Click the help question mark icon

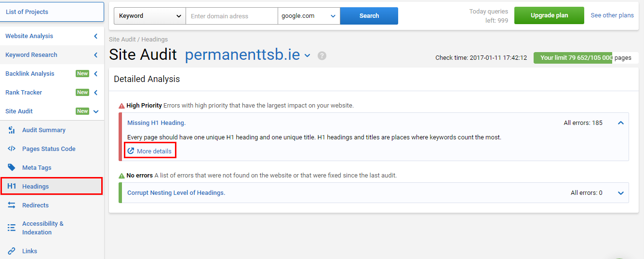322,55
